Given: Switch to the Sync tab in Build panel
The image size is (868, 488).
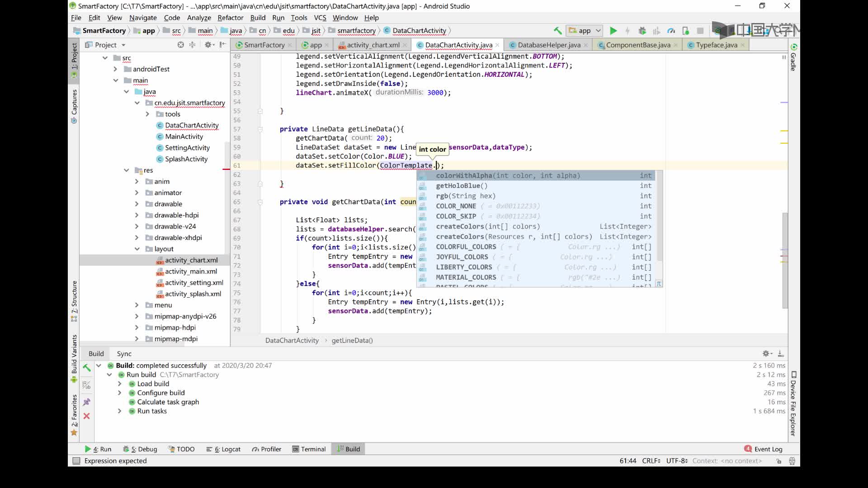Looking at the screenshot, I should click(124, 353).
